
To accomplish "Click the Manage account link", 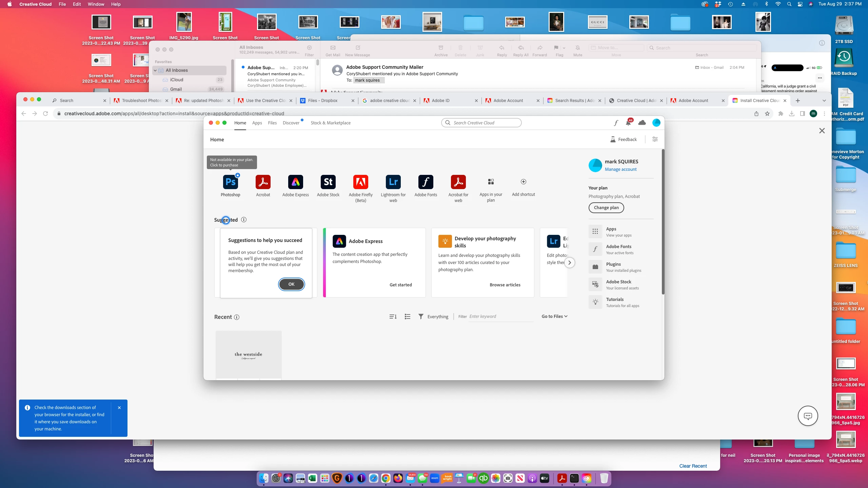I will click(620, 169).
